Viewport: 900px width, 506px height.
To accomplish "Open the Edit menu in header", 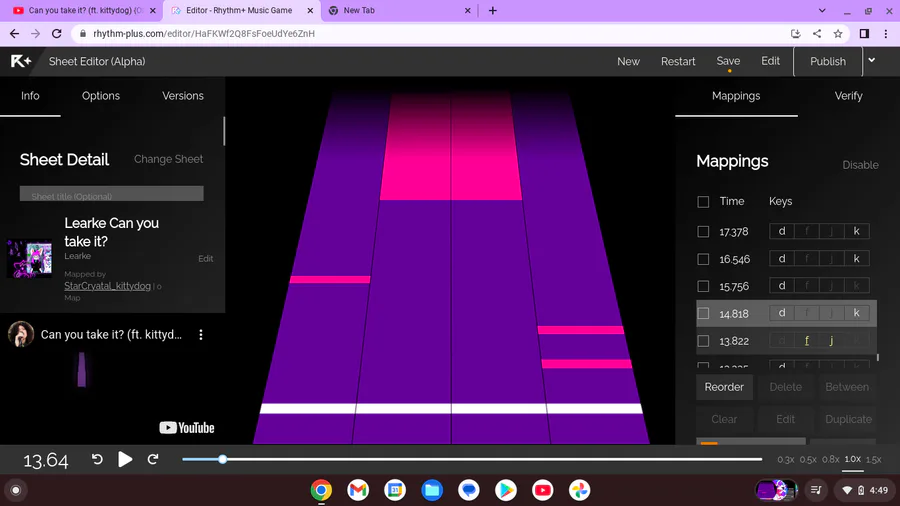I will [x=770, y=61].
